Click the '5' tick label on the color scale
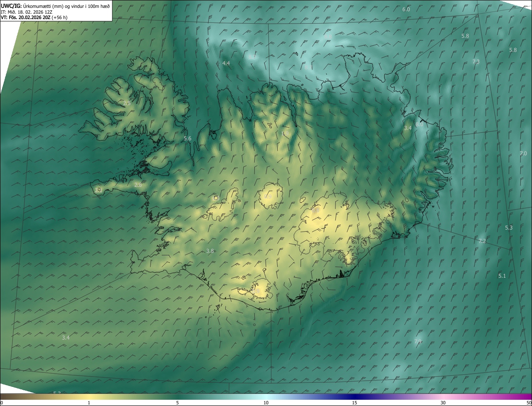Screen dimensions: 532x406 pyautogui.click(x=177, y=403)
